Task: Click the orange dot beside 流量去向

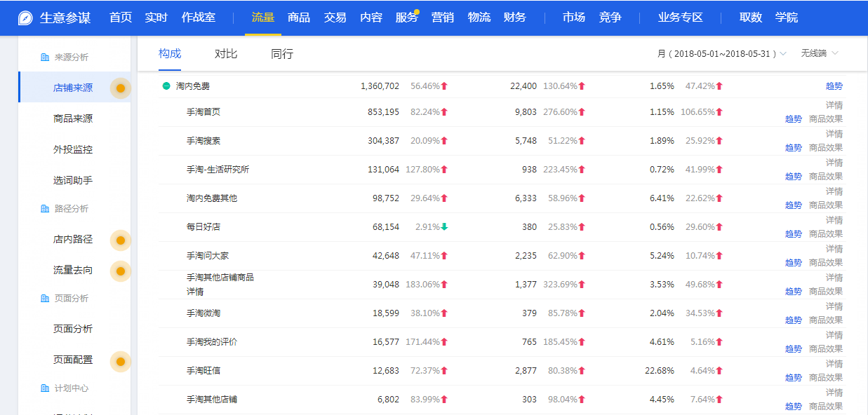Action: (121, 271)
